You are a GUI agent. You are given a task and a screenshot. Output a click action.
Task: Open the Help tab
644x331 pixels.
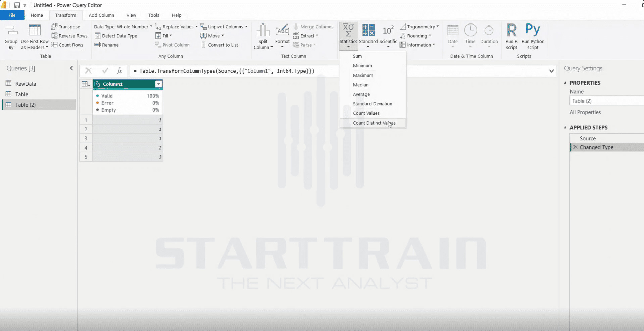pos(177,15)
